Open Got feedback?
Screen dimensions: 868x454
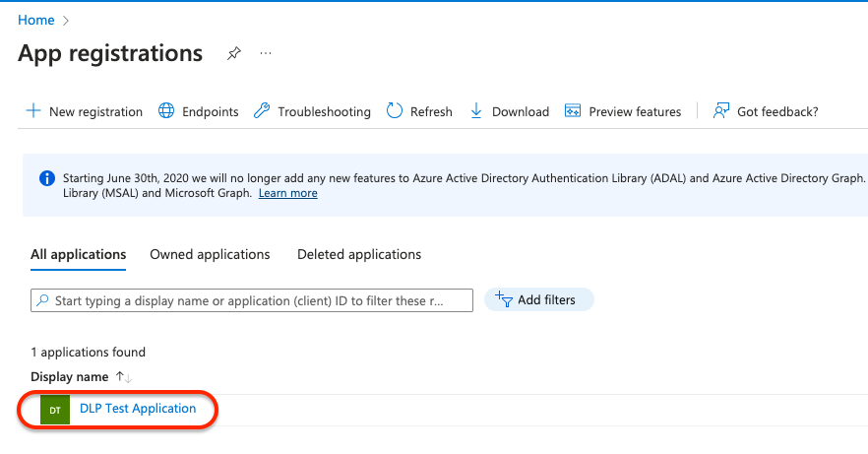766,111
